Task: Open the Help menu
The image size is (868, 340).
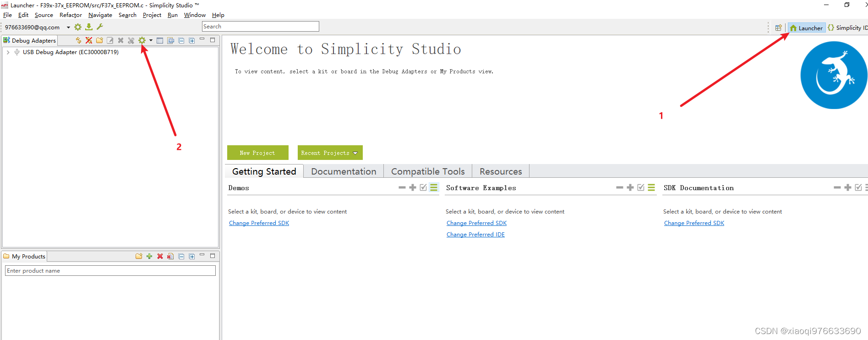Action: coord(218,15)
